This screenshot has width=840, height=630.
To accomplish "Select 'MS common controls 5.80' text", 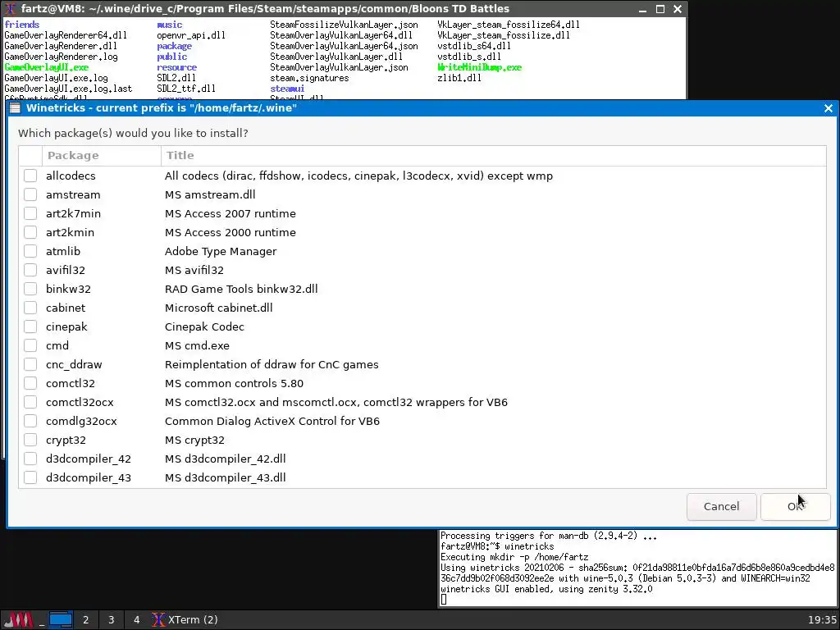I will tap(234, 383).
